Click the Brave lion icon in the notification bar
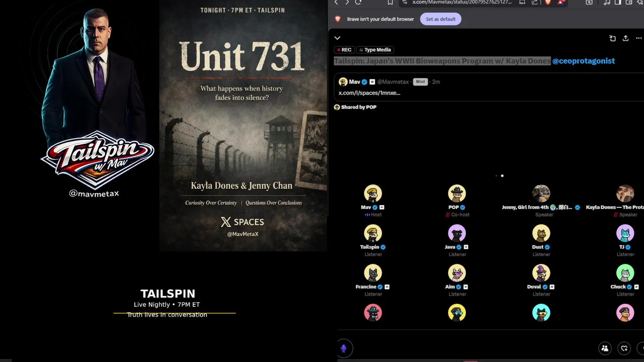This screenshot has width=644, height=362. (x=338, y=19)
